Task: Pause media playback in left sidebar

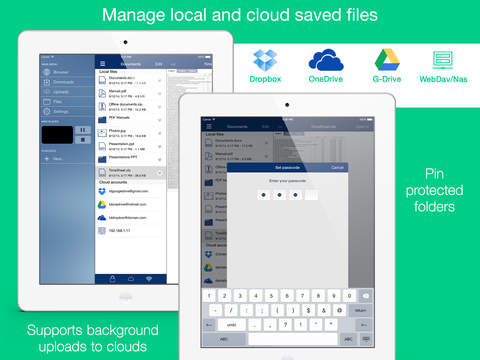Action: coord(83,130)
